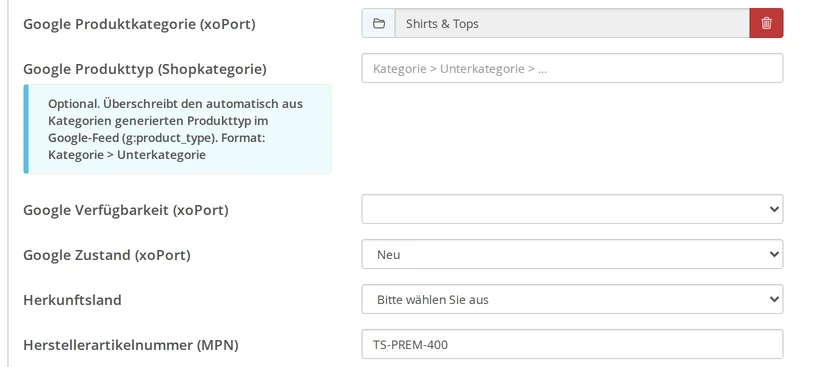The image size is (818, 367).
Task: Open the Google Zustand dropdown showing Neu
Action: click(x=572, y=254)
